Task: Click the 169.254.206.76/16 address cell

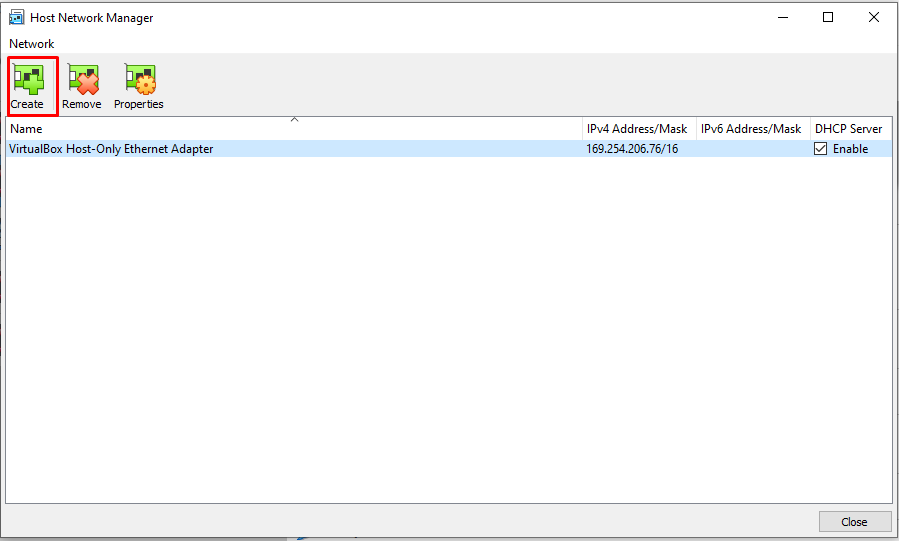Action: (x=632, y=149)
